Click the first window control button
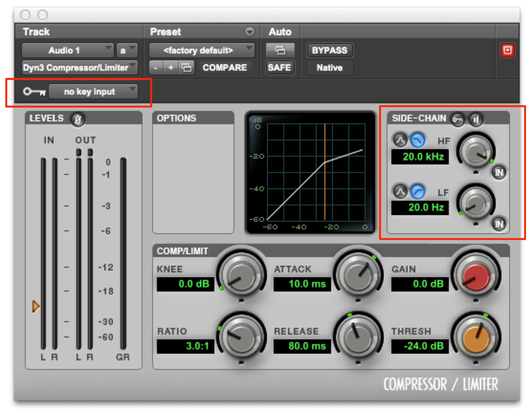The image size is (532, 417). [x=25, y=15]
